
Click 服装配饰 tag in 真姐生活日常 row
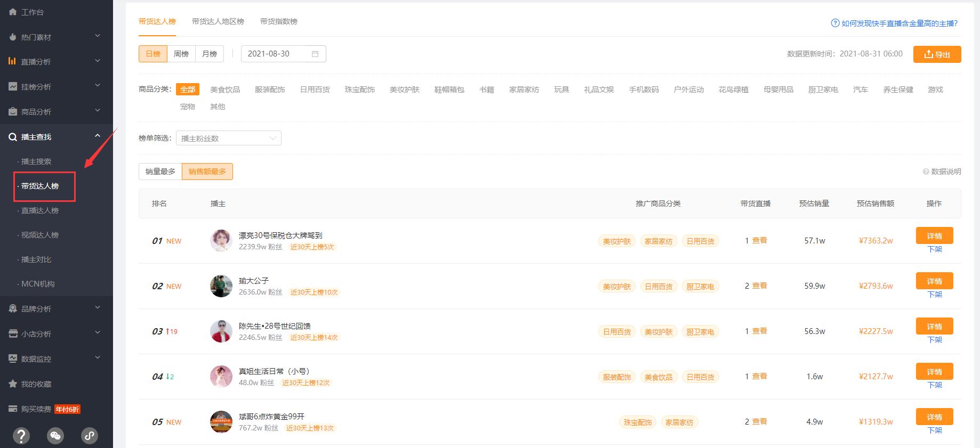tap(617, 377)
